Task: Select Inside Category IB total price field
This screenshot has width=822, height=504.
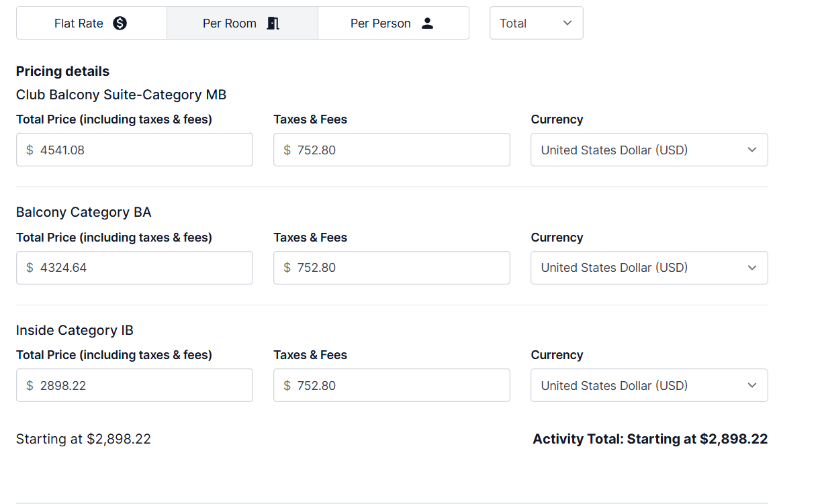Action: click(134, 385)
